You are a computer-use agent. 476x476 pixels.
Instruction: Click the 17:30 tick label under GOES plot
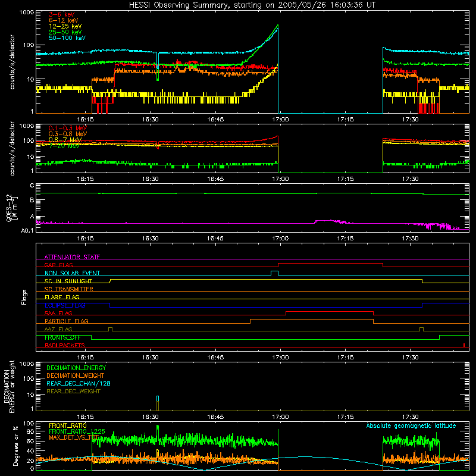[410, 239]
